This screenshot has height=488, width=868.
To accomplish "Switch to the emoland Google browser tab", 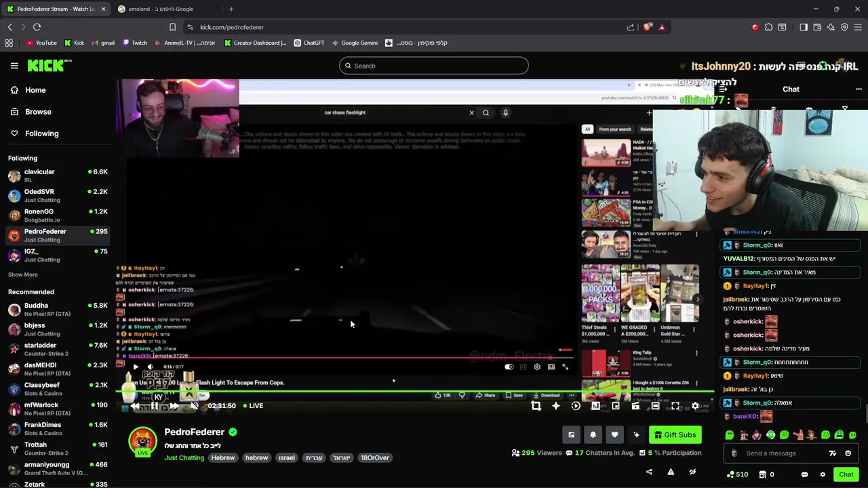I will coord(165,9).
